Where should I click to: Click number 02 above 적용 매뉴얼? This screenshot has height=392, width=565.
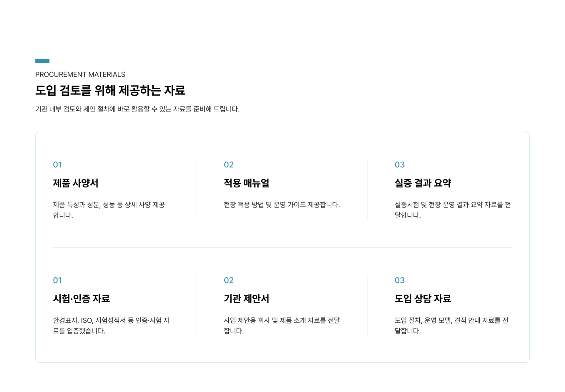(x=229, y=165)
